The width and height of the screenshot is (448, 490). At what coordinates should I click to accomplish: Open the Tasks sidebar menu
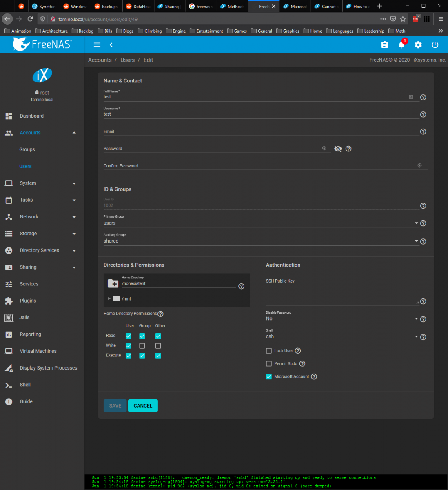42,200
